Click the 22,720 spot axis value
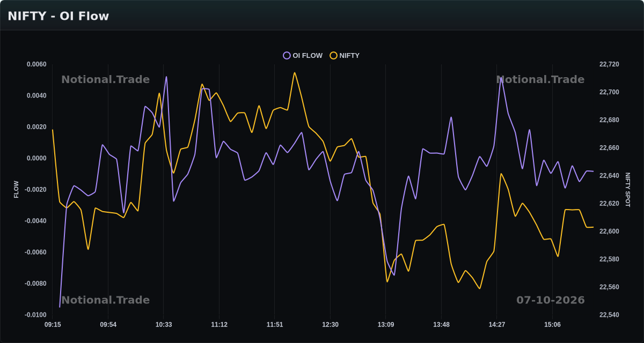 coord(609,64)
